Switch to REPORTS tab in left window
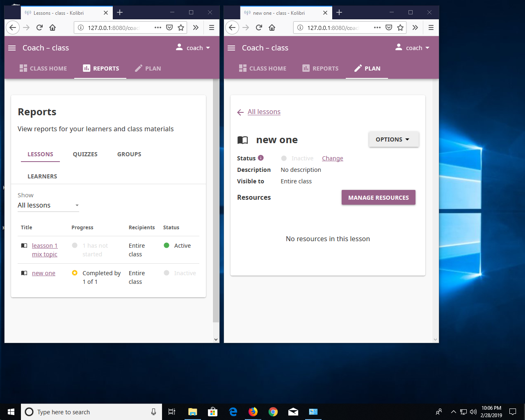The height and width of the screenshot is (420, 525). click(100, 68)
